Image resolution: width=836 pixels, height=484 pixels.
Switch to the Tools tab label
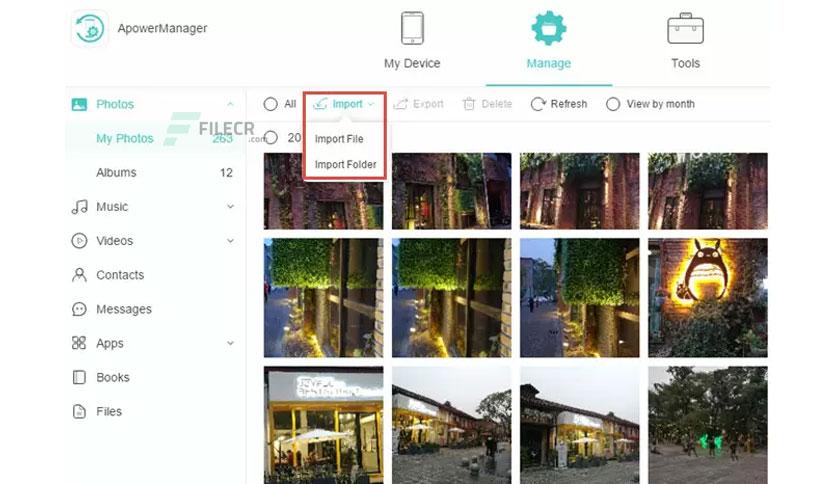click(x=685, y=63)
